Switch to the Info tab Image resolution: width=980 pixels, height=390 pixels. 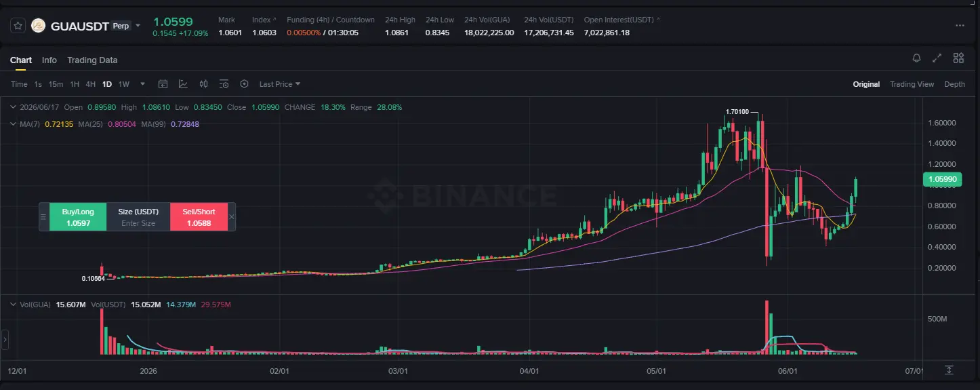(49, 60)
